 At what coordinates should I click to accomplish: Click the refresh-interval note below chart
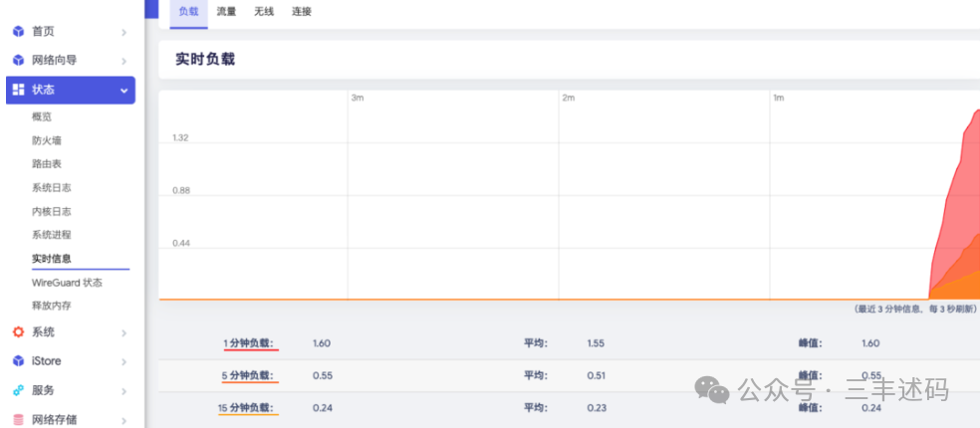915,310
